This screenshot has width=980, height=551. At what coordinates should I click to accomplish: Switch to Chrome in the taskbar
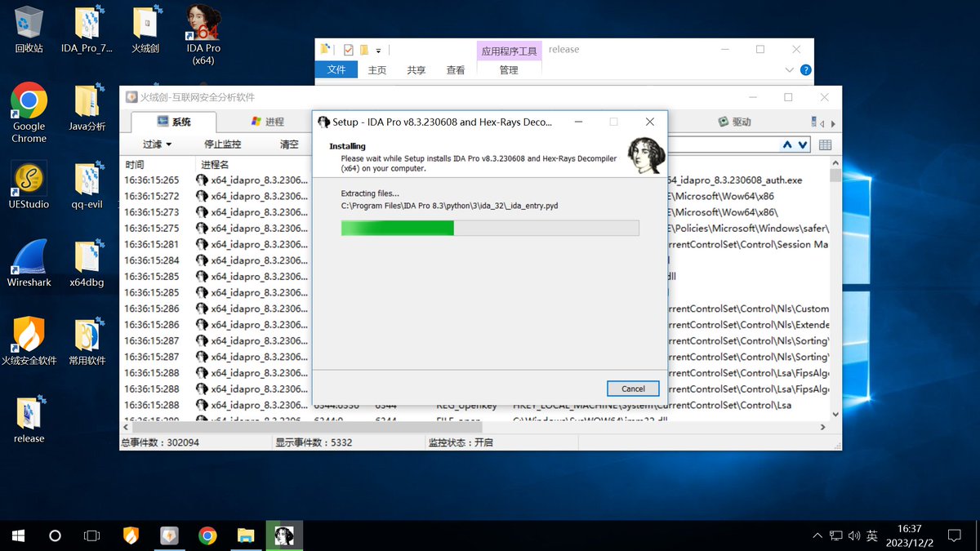[x=207, y=535]
